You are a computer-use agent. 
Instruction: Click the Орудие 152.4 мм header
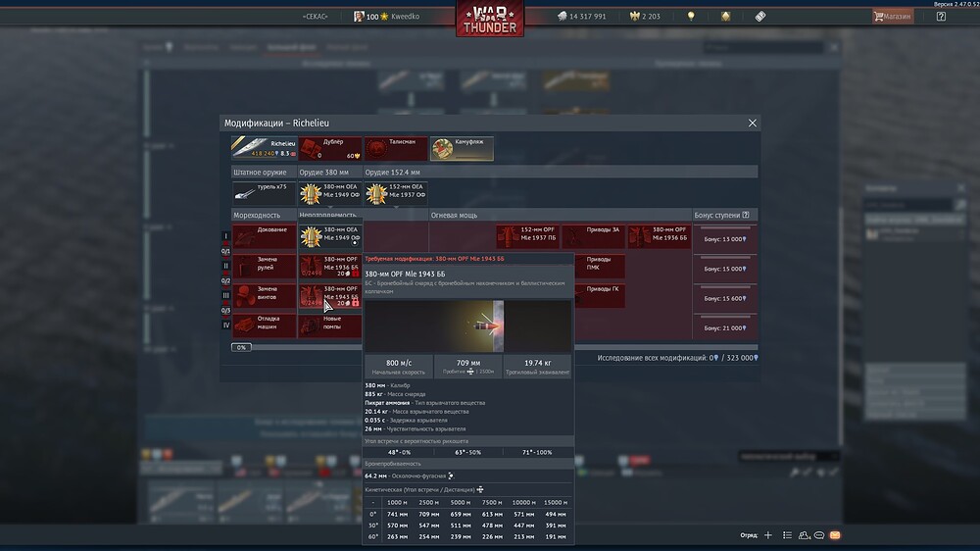[x=393, y=172]
